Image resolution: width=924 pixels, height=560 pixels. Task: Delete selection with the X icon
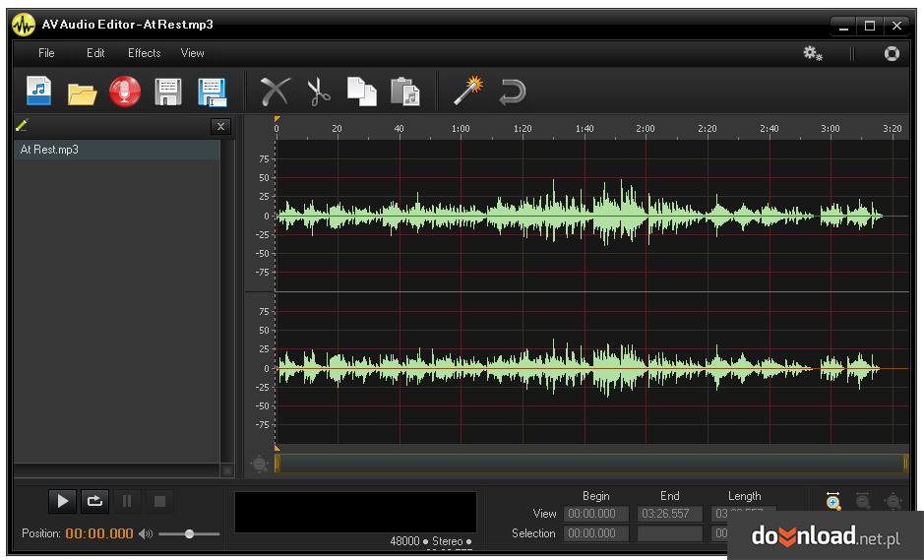pyautogui.click(x=276, y=92)
